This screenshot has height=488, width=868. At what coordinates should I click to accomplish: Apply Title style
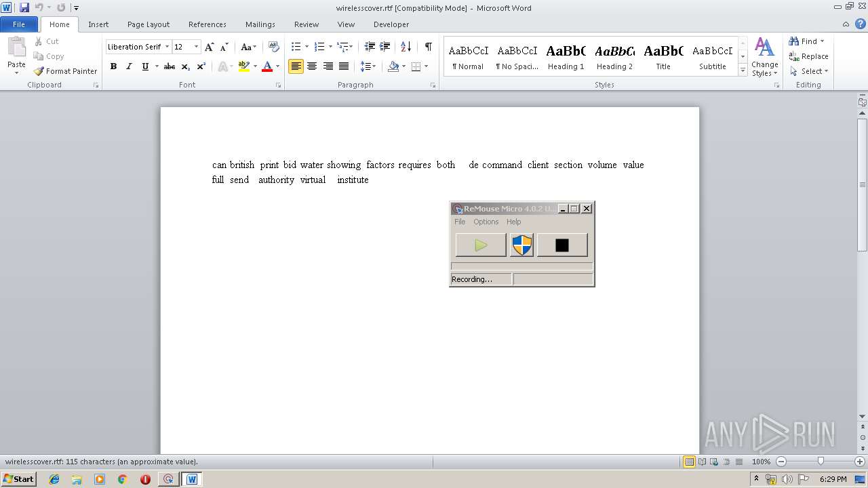point(663,57)
